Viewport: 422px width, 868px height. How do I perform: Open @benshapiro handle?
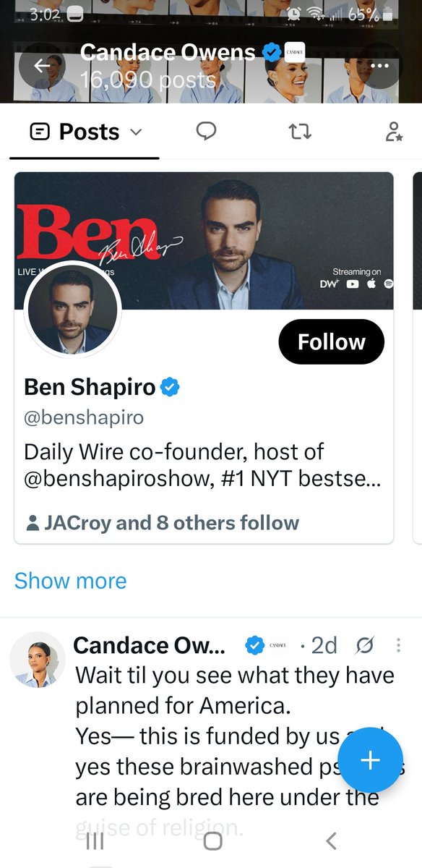(x=84, y=418)
